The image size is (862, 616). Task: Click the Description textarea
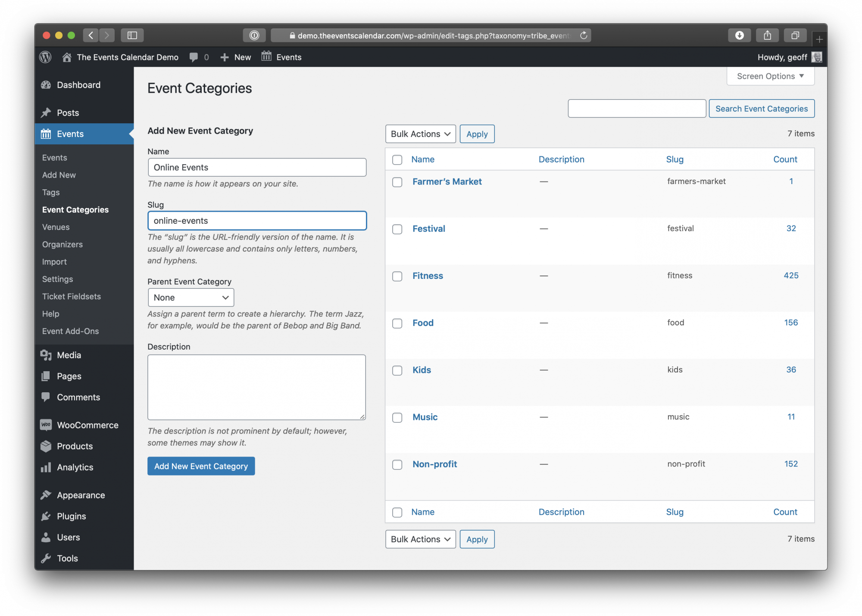(256, 387)
